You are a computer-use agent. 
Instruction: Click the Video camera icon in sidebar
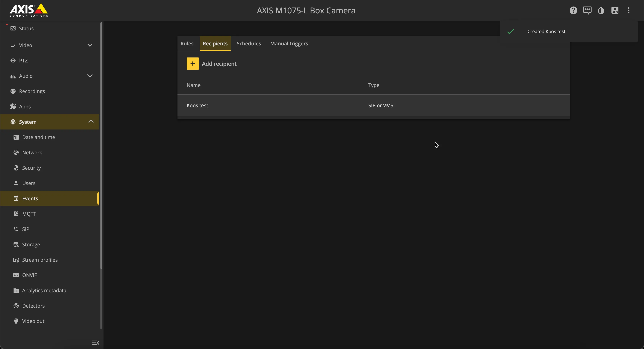coord(13,45)
